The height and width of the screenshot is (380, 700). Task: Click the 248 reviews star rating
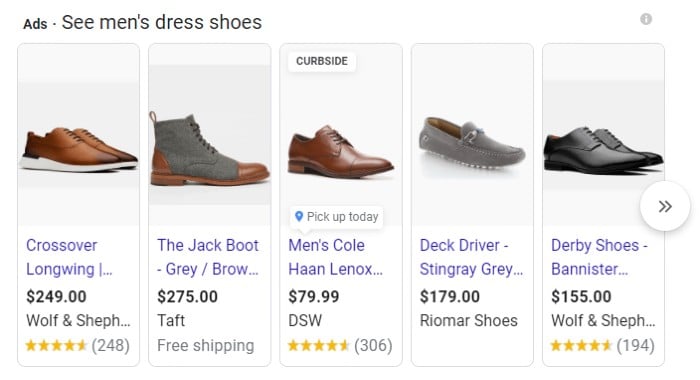click(x=78, y=346)
